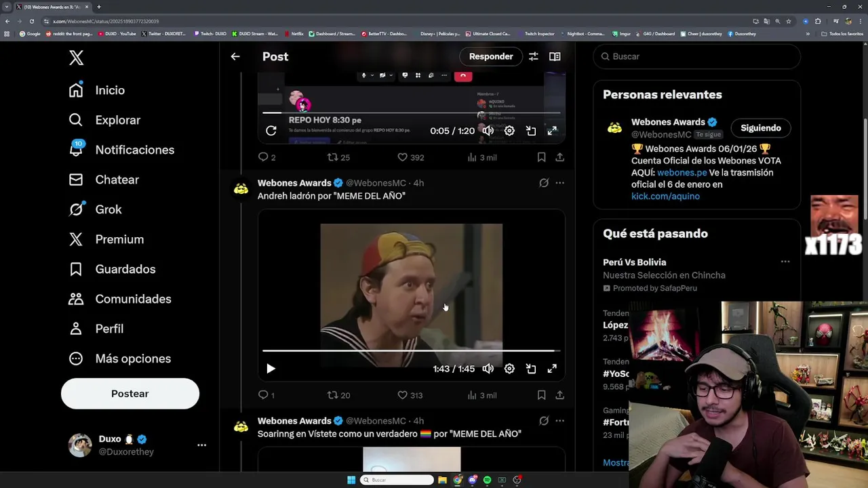Click the Postear button

(x=130, y=394)
